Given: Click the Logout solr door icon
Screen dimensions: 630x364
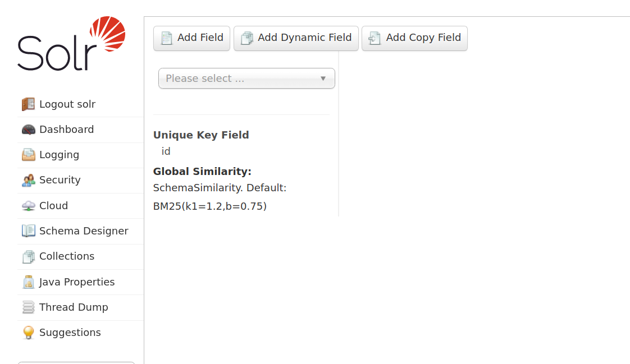Looking at the screenshot, I should click(29, 104).
